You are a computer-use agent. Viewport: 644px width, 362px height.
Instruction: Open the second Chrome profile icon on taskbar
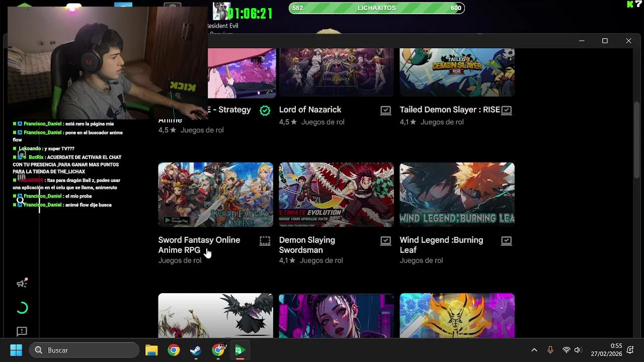pyautogui.click(x=218, y=350)
